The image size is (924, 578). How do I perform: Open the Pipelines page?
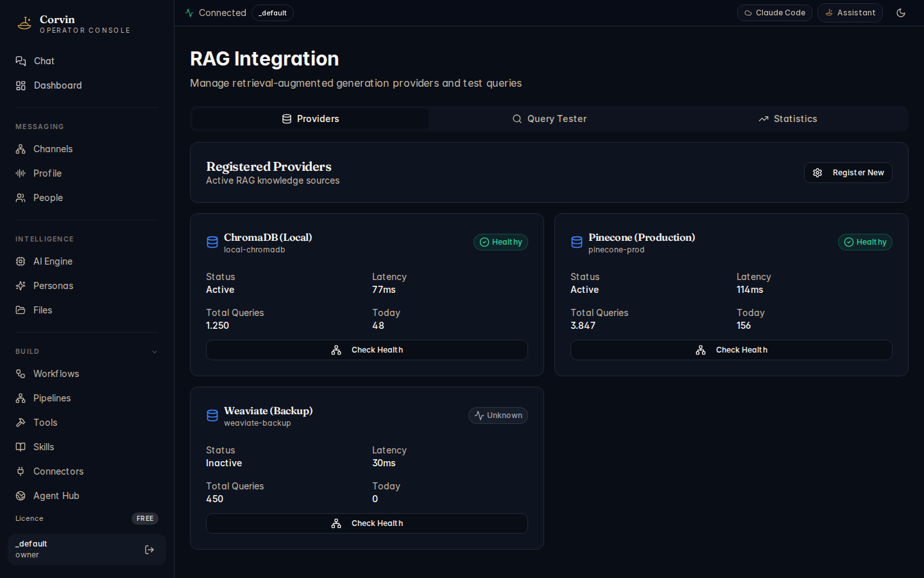pos(87,398)
